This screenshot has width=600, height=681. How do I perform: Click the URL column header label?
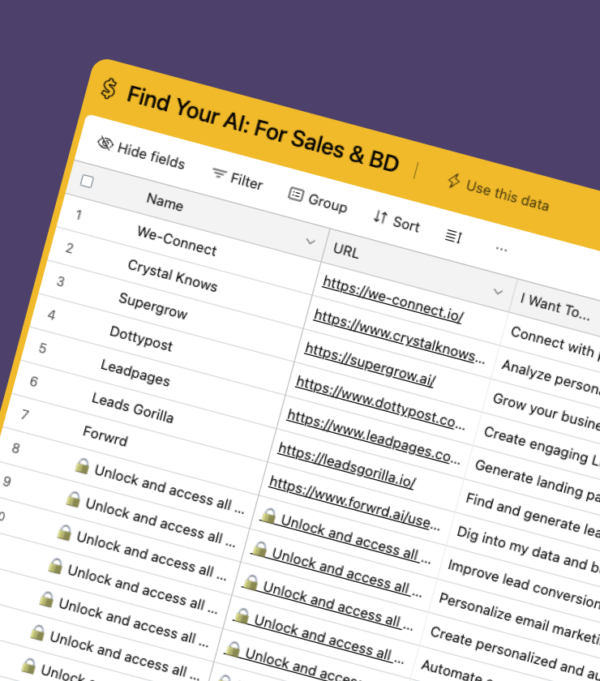346,251
